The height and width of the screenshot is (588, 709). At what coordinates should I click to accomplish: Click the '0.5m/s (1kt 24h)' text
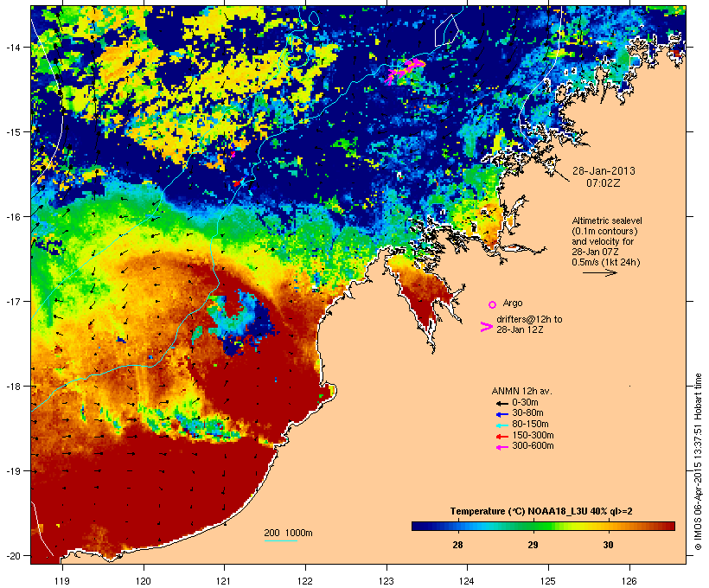pos(606,262)
